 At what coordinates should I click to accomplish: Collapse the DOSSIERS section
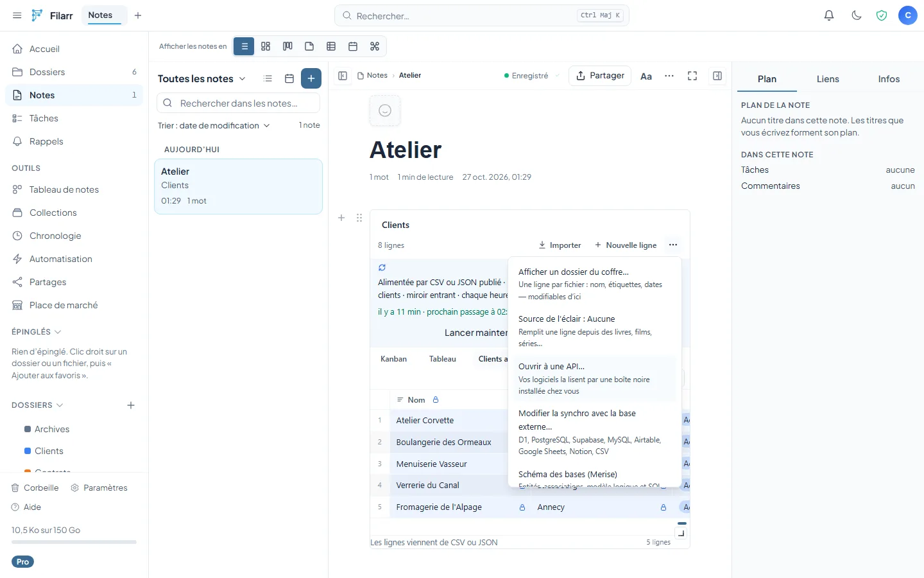[37, 405]
